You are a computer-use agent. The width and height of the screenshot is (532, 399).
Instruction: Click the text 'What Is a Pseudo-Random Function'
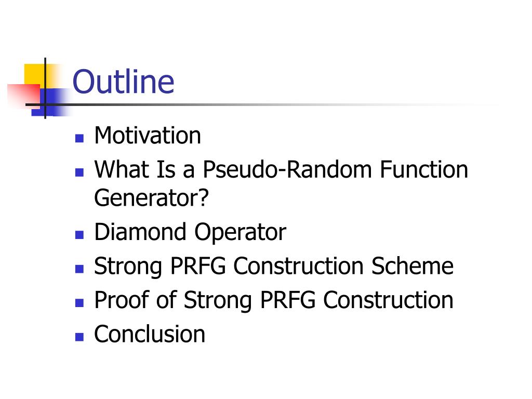tap(281, 169)
